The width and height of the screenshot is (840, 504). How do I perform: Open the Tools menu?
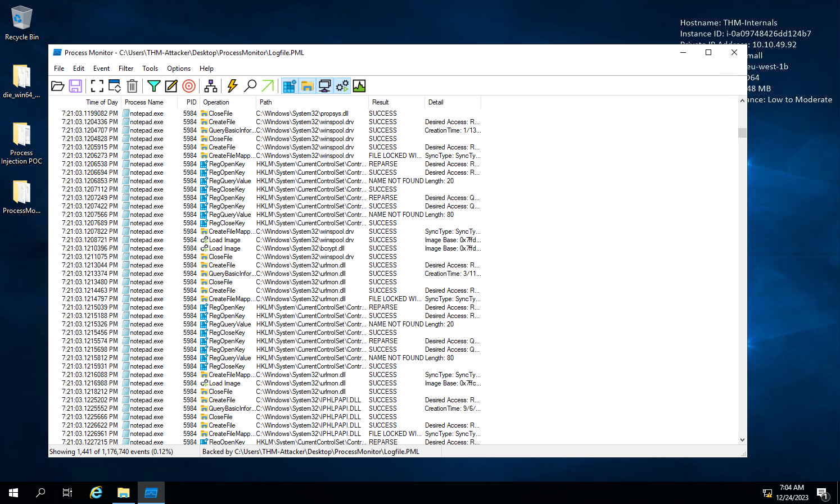point(150,69)
